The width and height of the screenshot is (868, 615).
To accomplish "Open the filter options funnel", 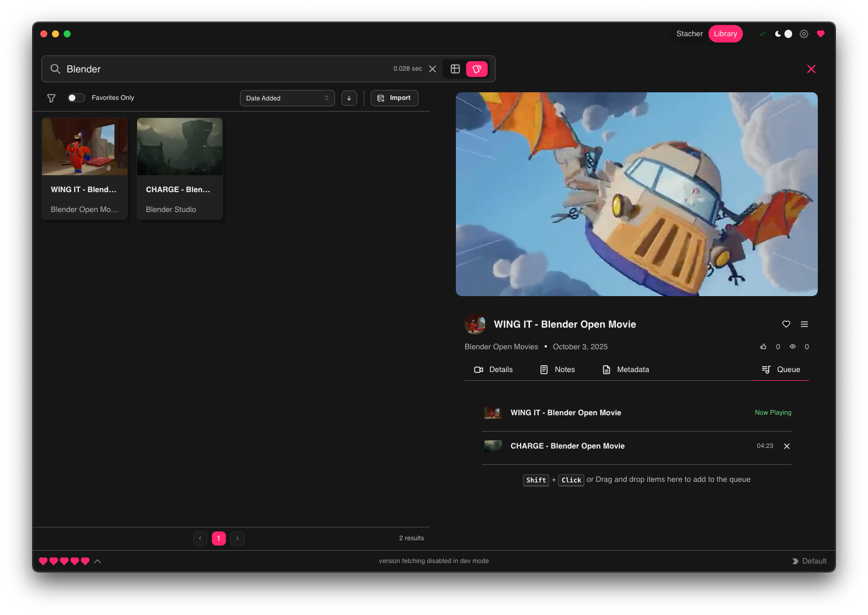I will (51, 98).
